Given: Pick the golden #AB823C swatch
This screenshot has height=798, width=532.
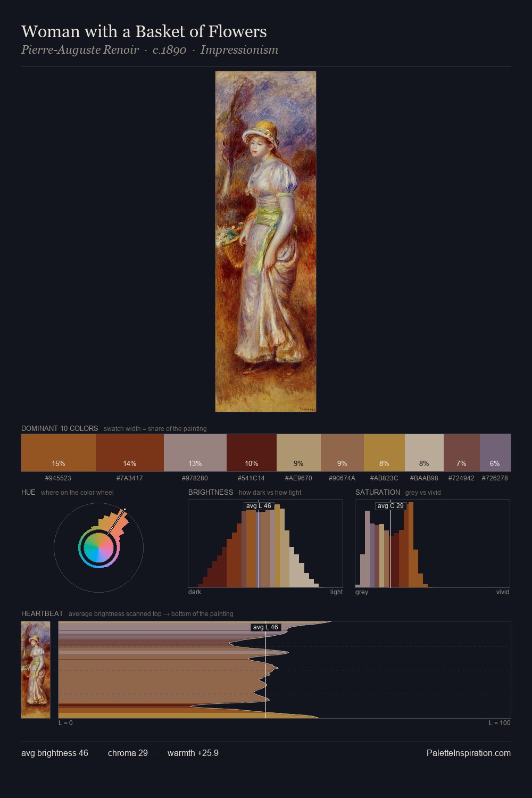Looking at the screenshot, I should pyautogui.click(x=384, y=453).
